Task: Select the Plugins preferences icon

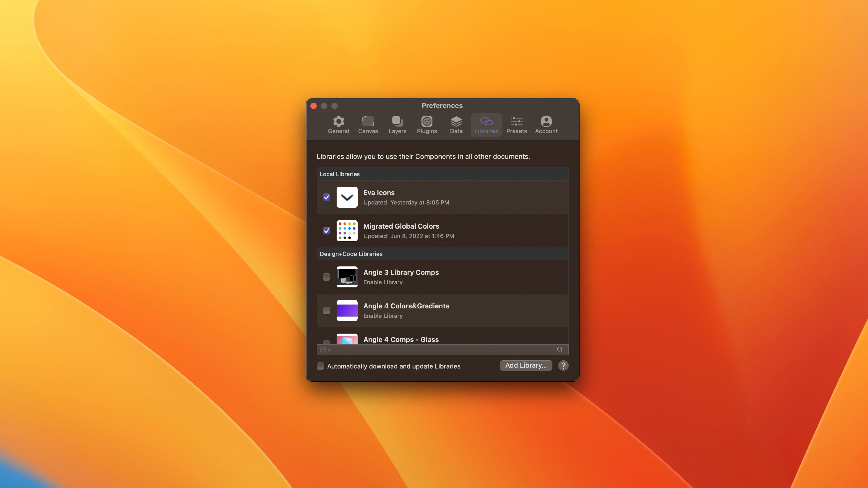Action: tap(427, 125)
